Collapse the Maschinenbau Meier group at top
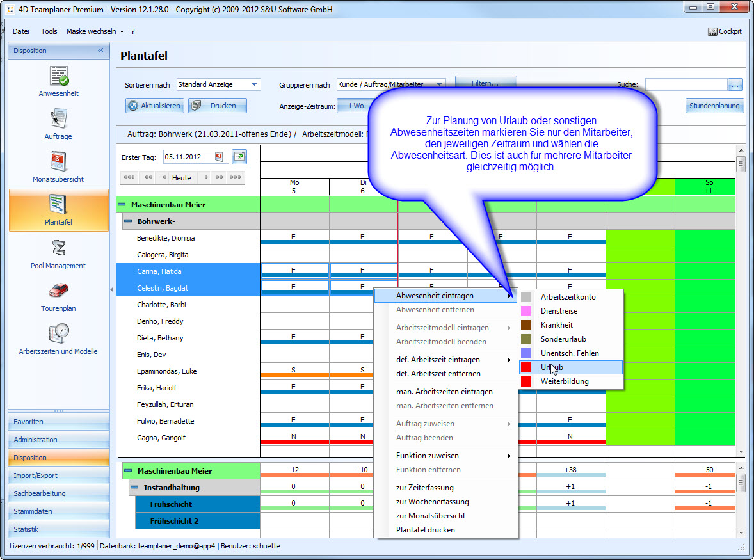The image size is (754, 560). [x=122, y=205]
